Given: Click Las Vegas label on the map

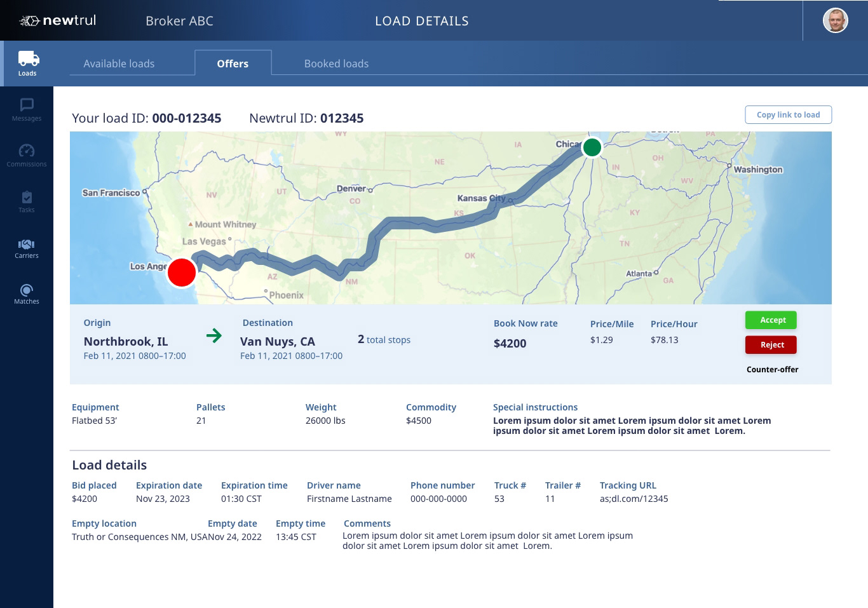Looking at the screenshot, I should 204,241.
